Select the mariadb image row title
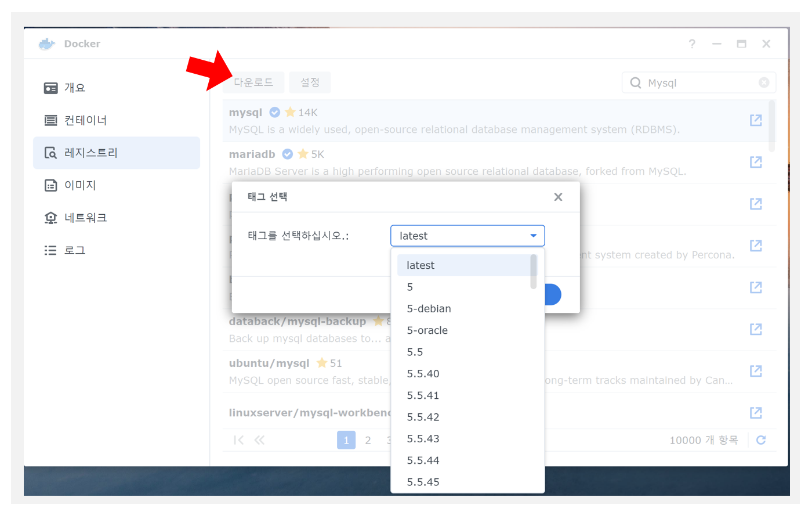 coord(252,154)
